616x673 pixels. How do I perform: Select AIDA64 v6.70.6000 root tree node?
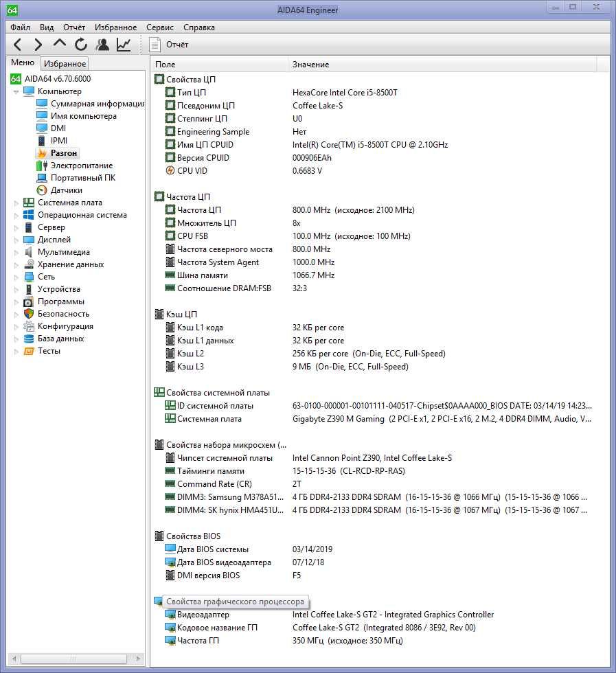58,78
